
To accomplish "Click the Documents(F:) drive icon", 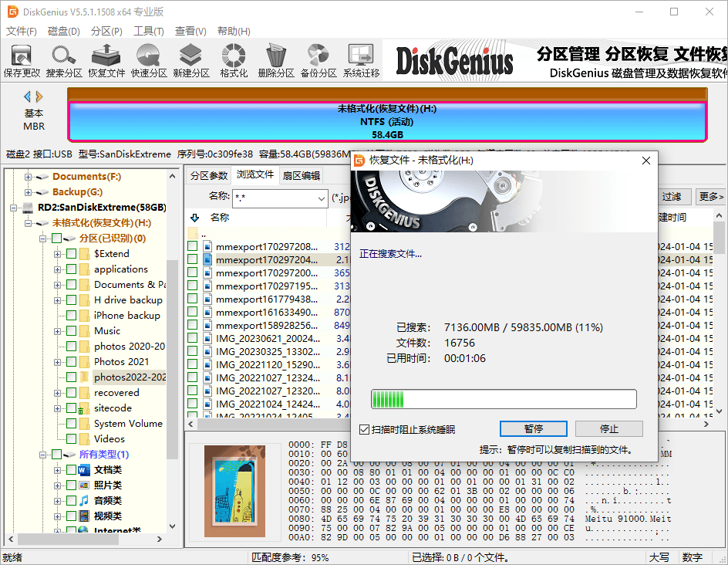I will click(42, 177).
